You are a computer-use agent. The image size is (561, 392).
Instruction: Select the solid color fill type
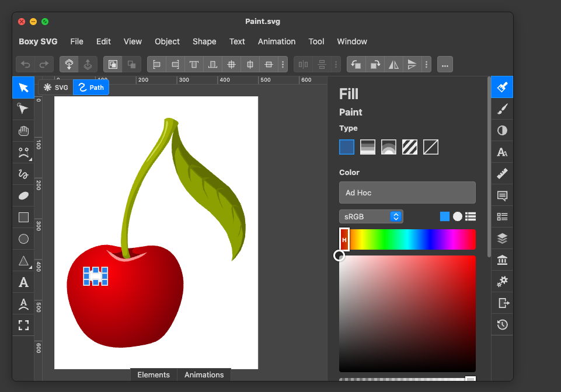347,147
